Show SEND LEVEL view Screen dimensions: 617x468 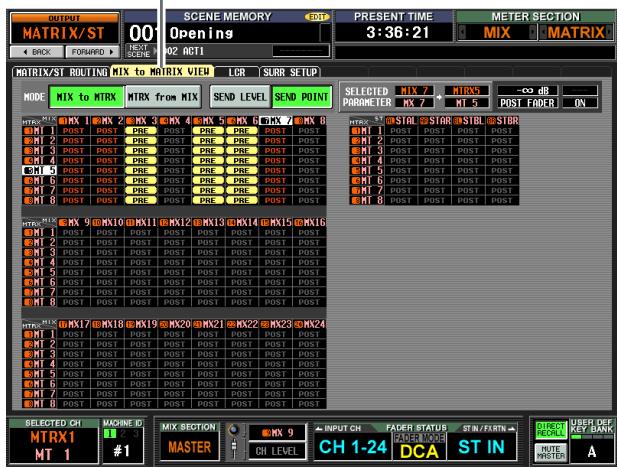pos(240,97)
